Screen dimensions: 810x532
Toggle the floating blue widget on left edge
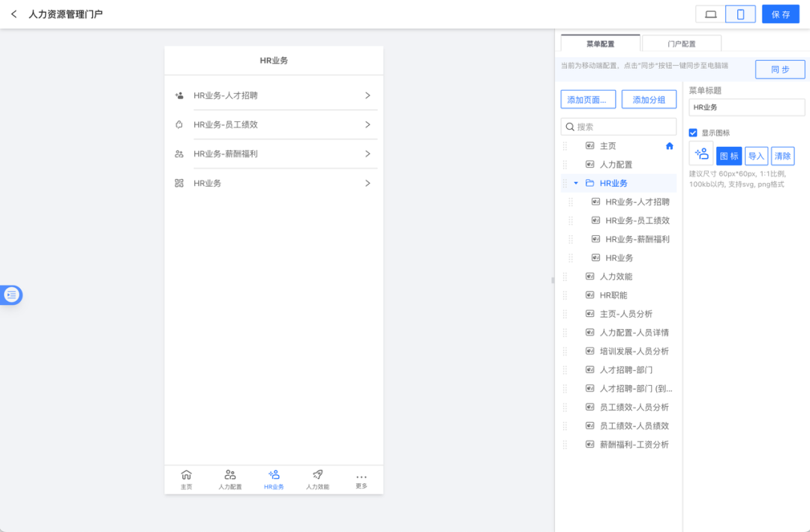11,294
